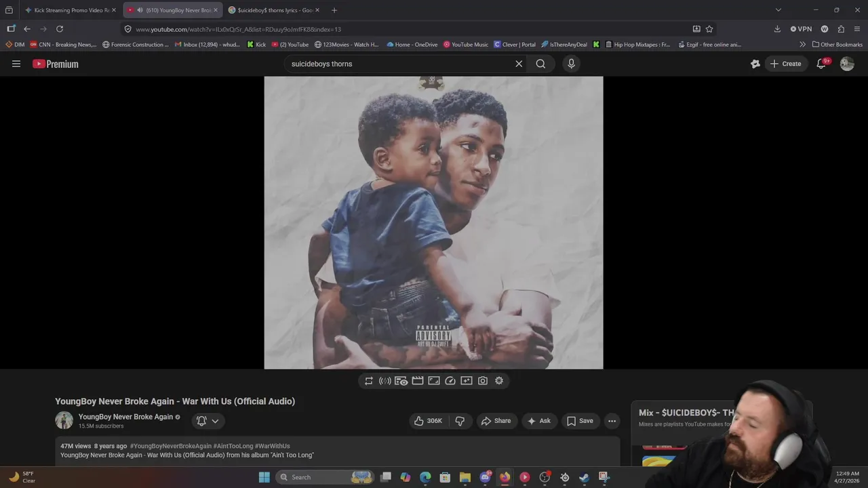Reload the page with the refresh icon
This screenshot has width=868, height=488.
(60, 29)
